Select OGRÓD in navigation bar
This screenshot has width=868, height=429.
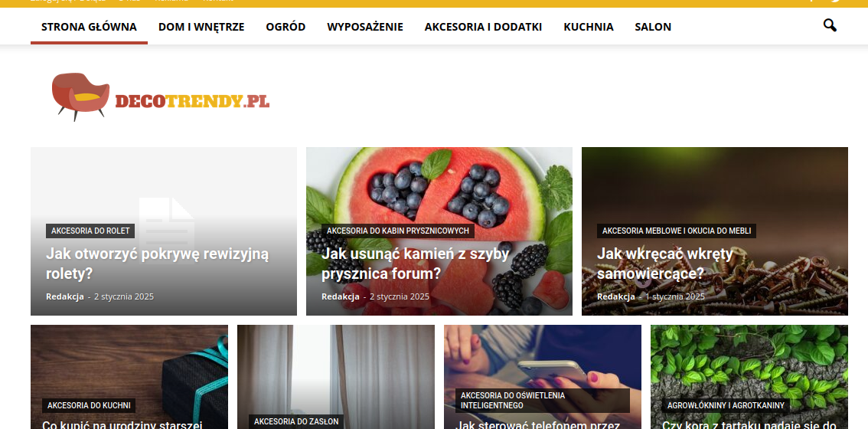[x=286, y=27]
